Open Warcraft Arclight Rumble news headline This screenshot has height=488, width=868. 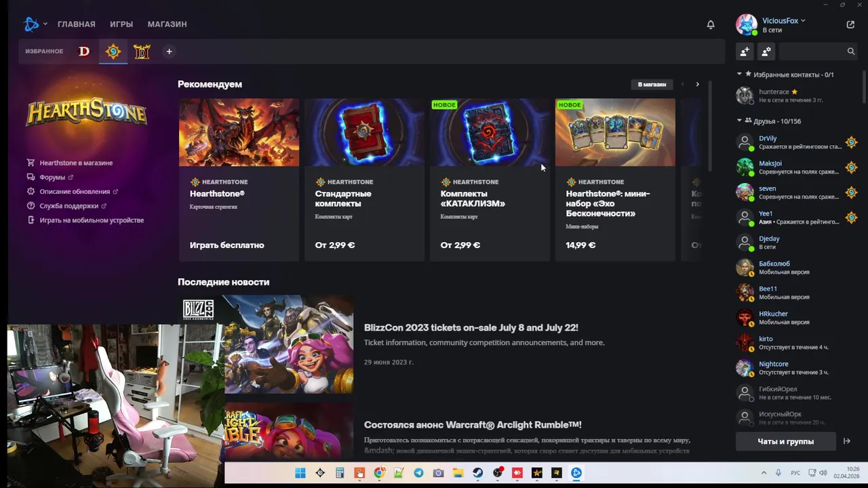473,424
